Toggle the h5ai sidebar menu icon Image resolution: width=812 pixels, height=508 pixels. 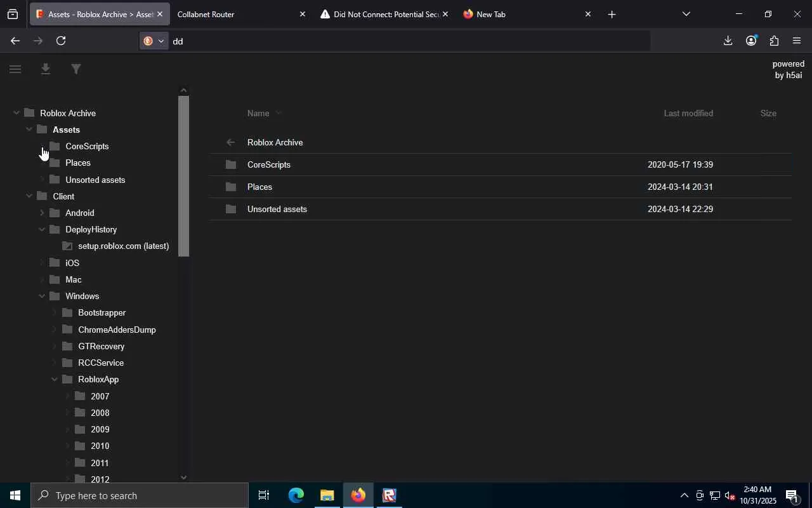[x=15, y=69]
